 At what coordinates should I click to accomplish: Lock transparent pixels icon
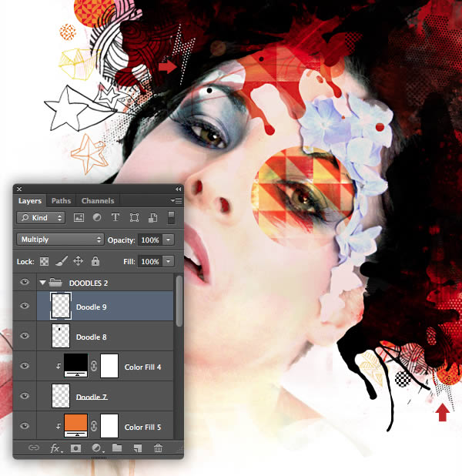tap(45, 261)
